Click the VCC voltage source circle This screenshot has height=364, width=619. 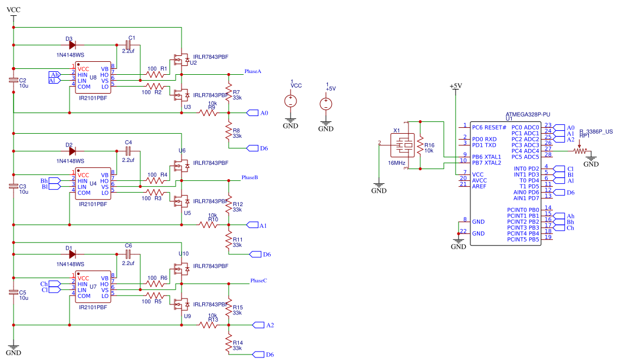291,101
